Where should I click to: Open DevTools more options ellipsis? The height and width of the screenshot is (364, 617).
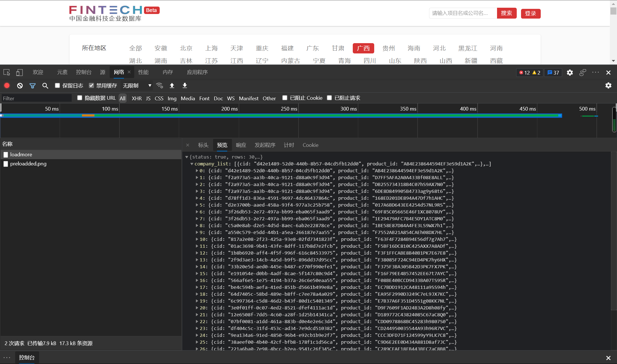(596, 72)
